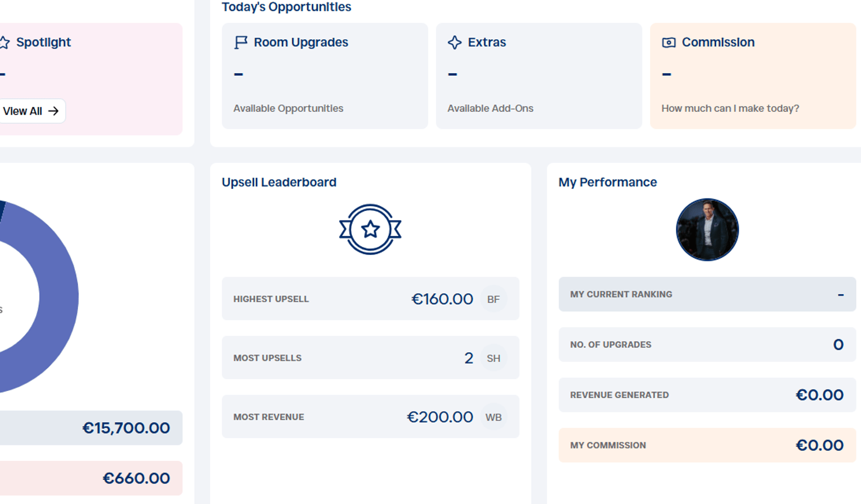The height and width of the screenshot is (504, 861).
Task: Click the BF initials badge
Action: 493,299
